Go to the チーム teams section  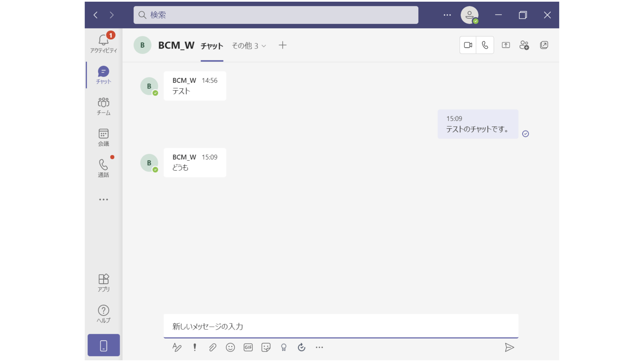103,106
